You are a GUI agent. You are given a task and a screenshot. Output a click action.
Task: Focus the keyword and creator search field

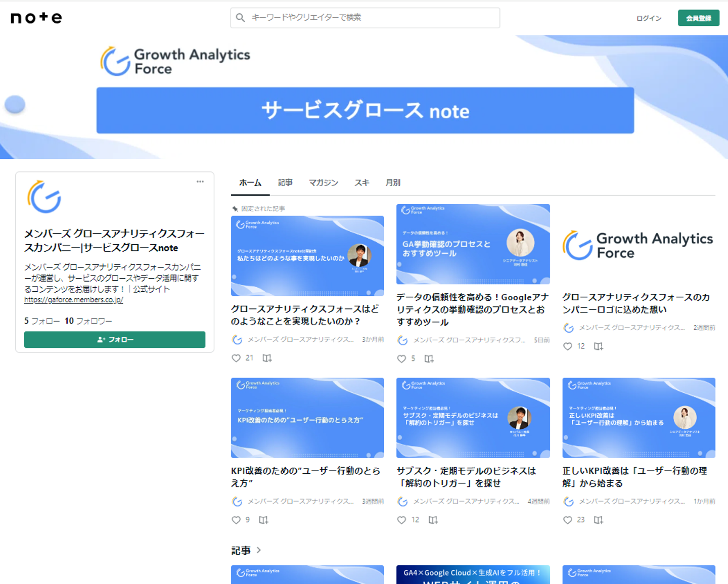pos(365,18)
